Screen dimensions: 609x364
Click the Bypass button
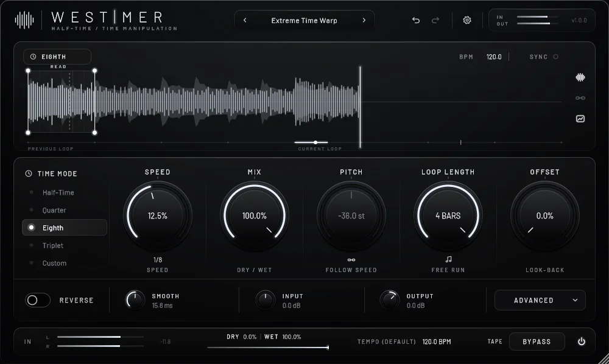(x=537, y=341)
